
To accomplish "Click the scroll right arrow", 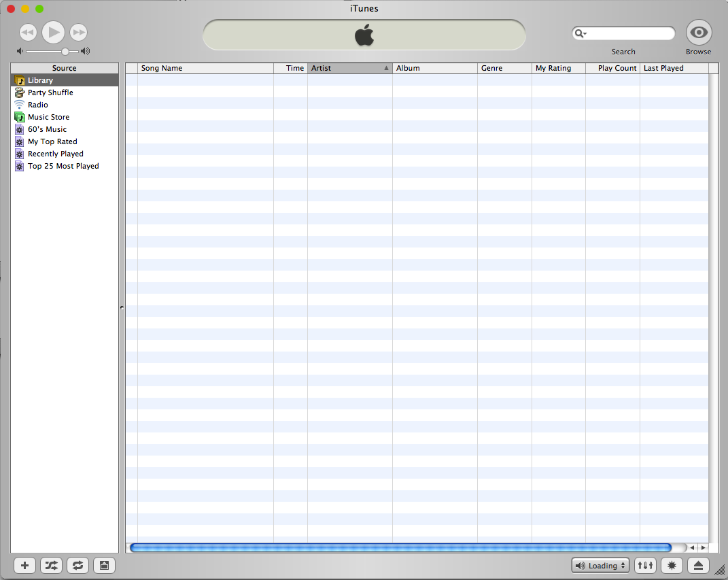I will coord(704,547).
